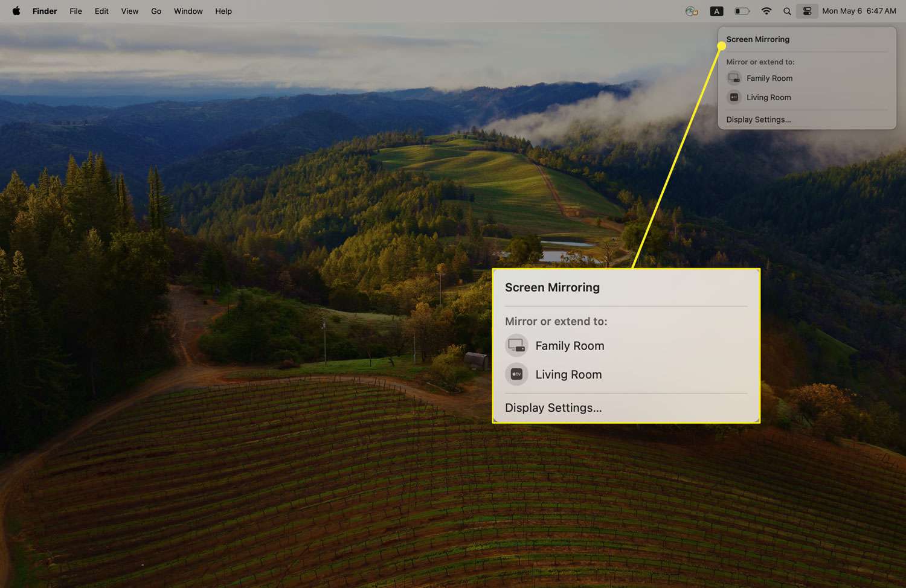The width and height of the screenshot is (906, 588).
Task: Check the battery status icon
Action: click(742, 11)
